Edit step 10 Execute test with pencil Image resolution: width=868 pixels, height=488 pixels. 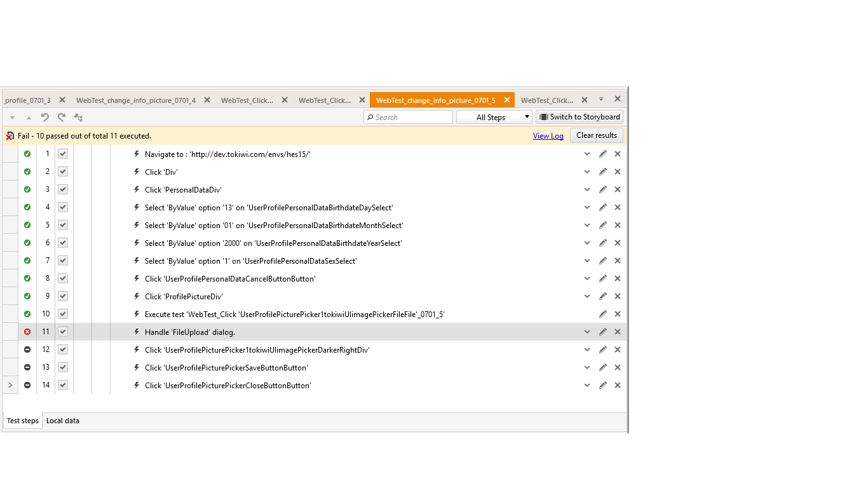(602, 314)
